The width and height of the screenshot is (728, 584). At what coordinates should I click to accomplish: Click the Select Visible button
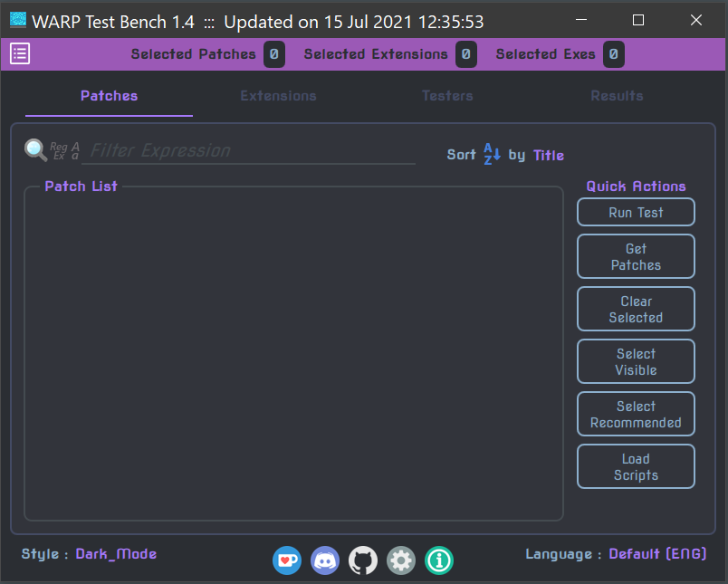[636, 361]
